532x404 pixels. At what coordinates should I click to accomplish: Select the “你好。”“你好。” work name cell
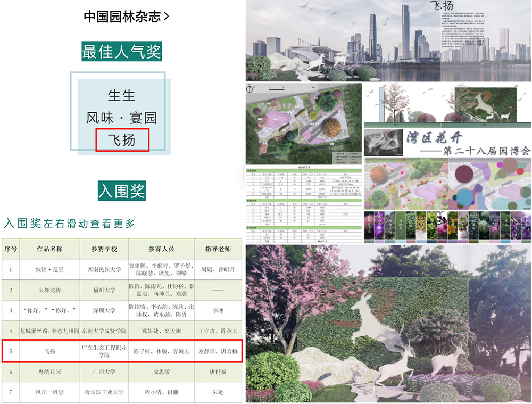pos(50,311)
